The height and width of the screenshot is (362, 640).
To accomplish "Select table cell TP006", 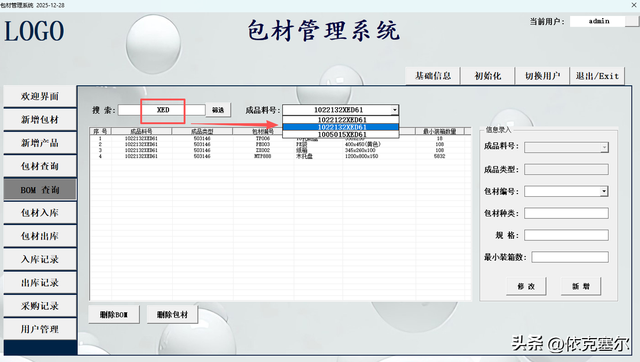I will coord(263,139).
